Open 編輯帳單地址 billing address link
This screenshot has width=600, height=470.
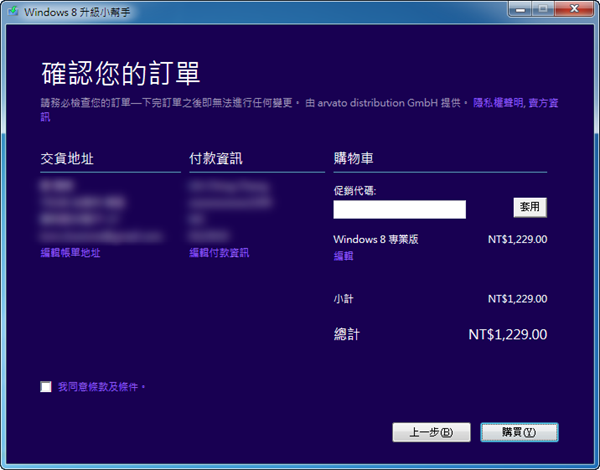[70, 253]
